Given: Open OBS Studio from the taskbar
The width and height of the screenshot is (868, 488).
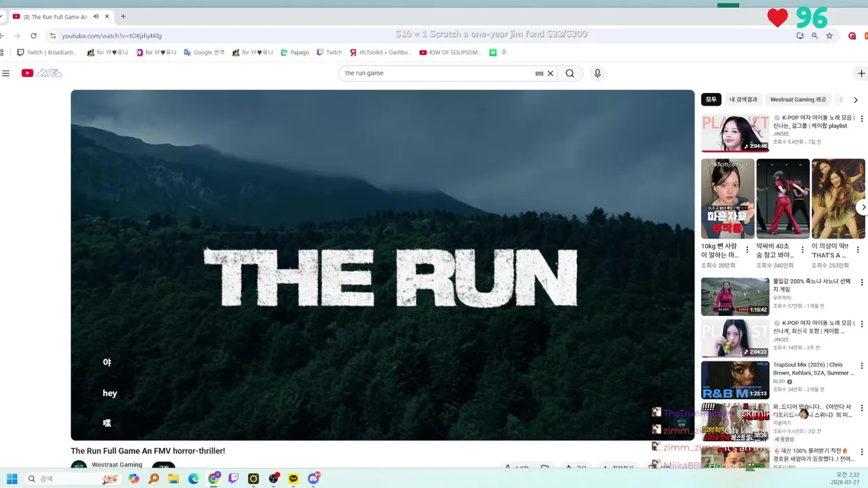Looking at the screenshot, I should pyautogui.click(x=273, y=479).
